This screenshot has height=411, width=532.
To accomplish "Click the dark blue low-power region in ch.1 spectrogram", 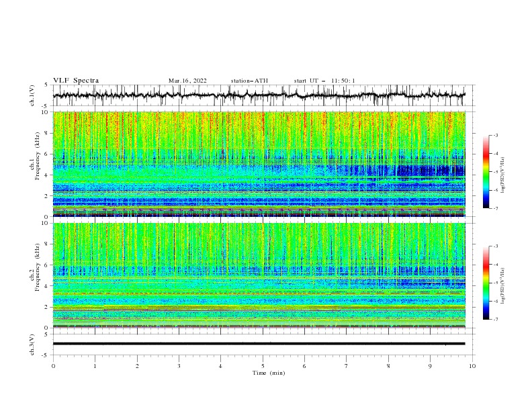I will point(431,170).
